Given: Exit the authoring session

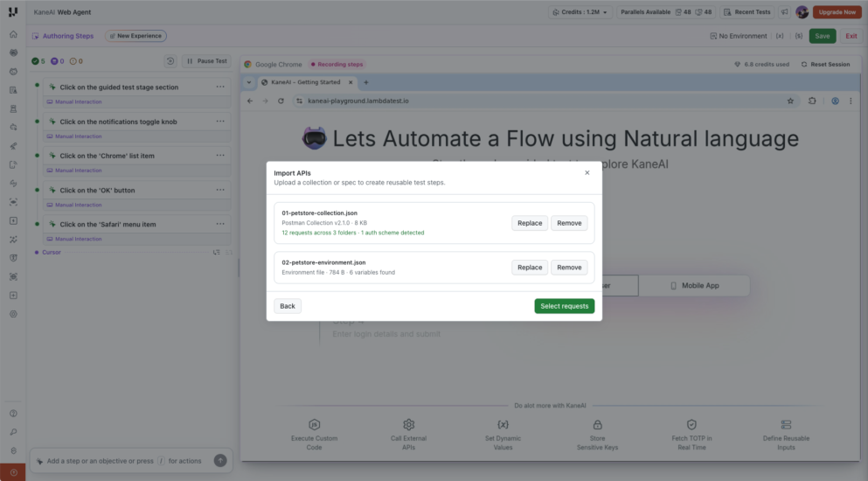Looking at the screenshot, I should coord(851,36).
